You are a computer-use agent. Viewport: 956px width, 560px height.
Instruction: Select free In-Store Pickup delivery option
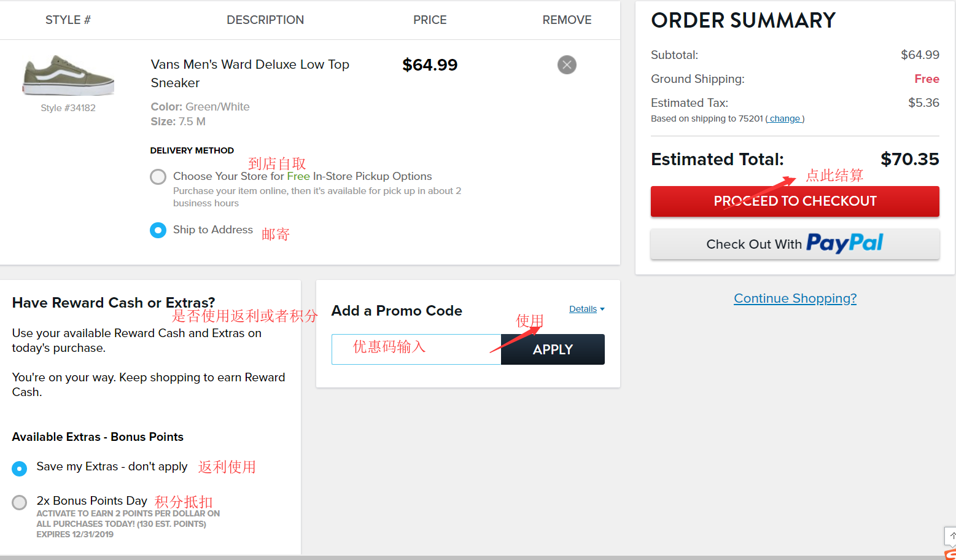[158, 177]
